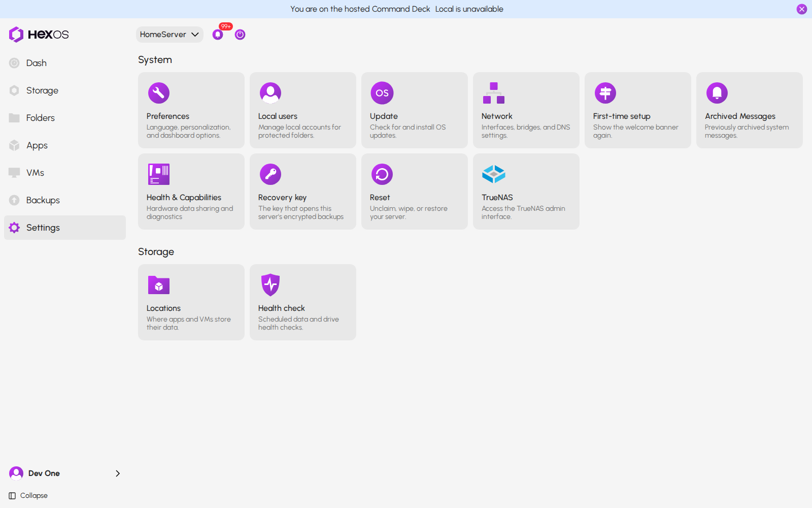Click the Dev One user name
This screenshot has height=508, width=812.
click(44, 473)
